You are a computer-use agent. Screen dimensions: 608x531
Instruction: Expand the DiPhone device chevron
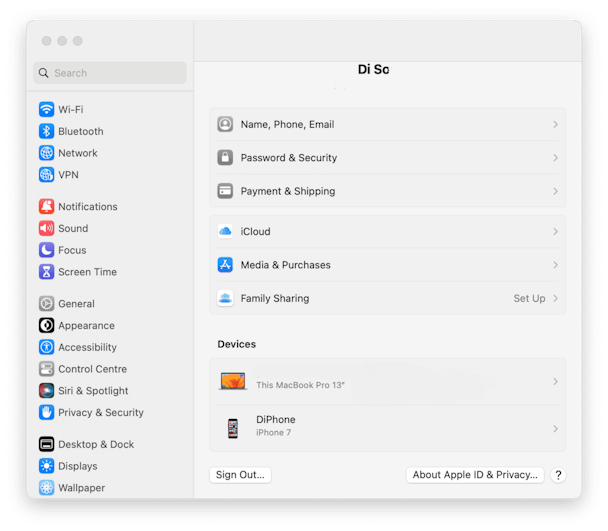(x=555, y=429)
